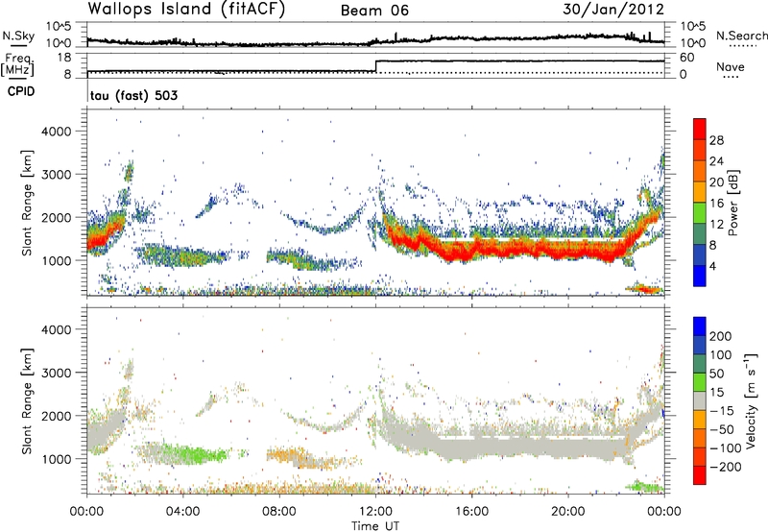Click the '04:00' time axis tick label
Screen dimensions: 768x532
183,512
